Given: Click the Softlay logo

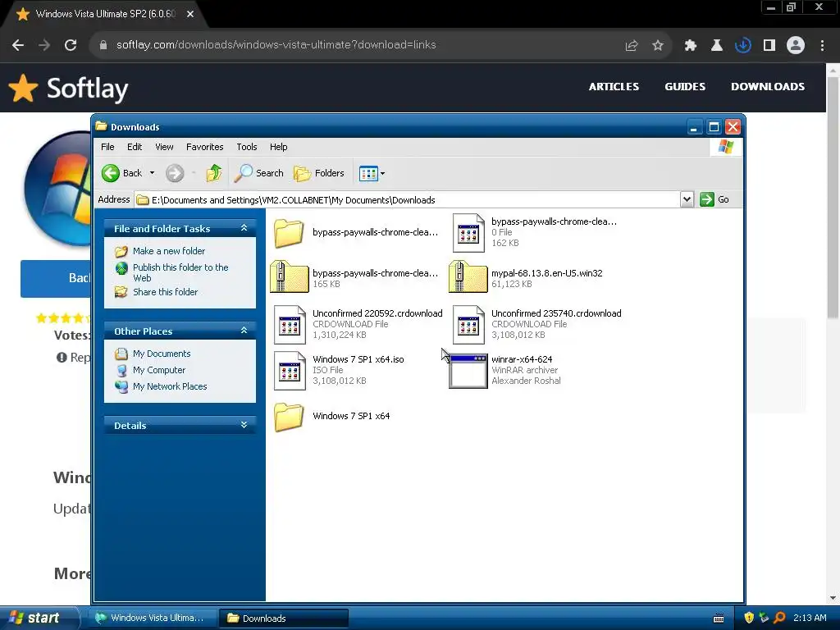Looking at the screenshot, I should 69,89.
